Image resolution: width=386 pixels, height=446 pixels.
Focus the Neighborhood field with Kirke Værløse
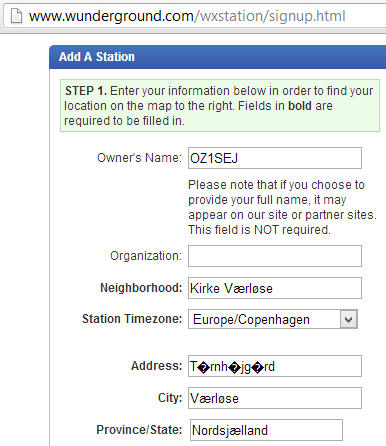[275, 288]
